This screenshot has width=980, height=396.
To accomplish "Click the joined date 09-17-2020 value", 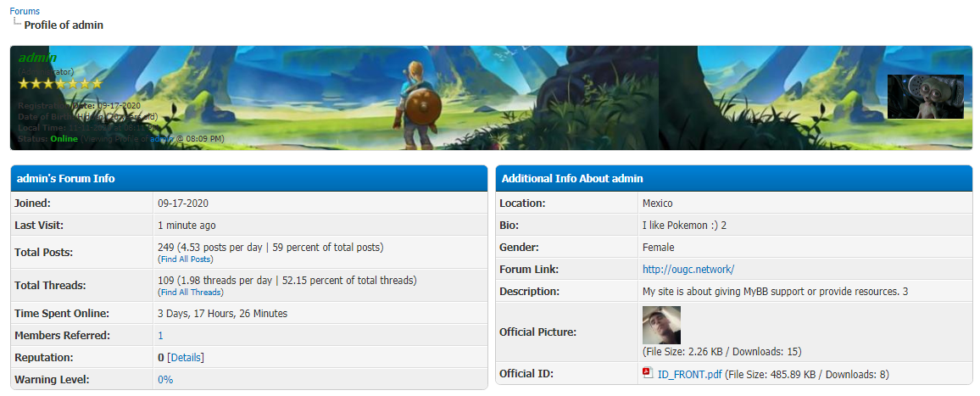I will tap(183, 204).
